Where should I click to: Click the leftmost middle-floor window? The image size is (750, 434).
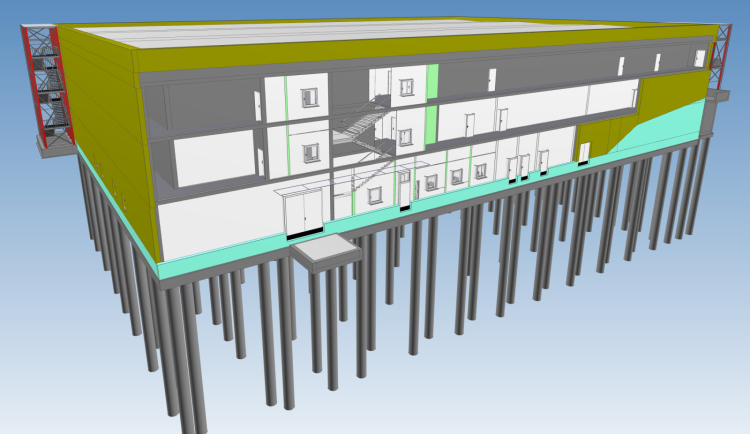(x=310, y=150)
